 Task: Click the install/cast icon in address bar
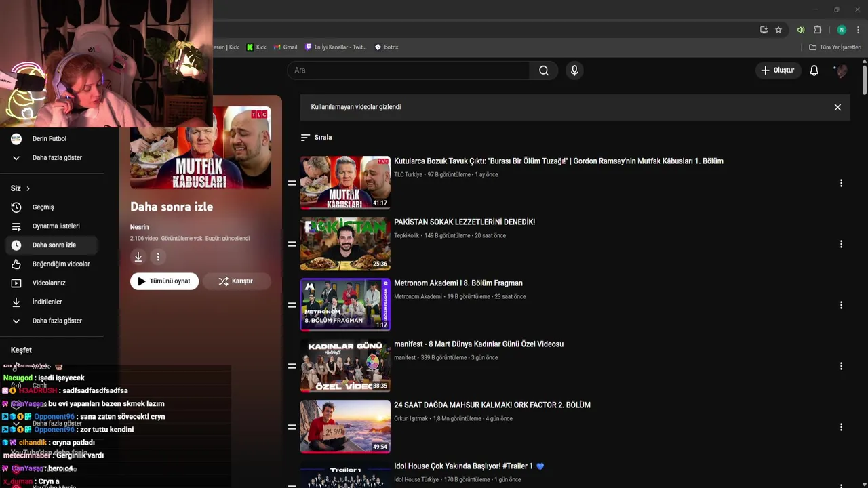coord(764,30)
